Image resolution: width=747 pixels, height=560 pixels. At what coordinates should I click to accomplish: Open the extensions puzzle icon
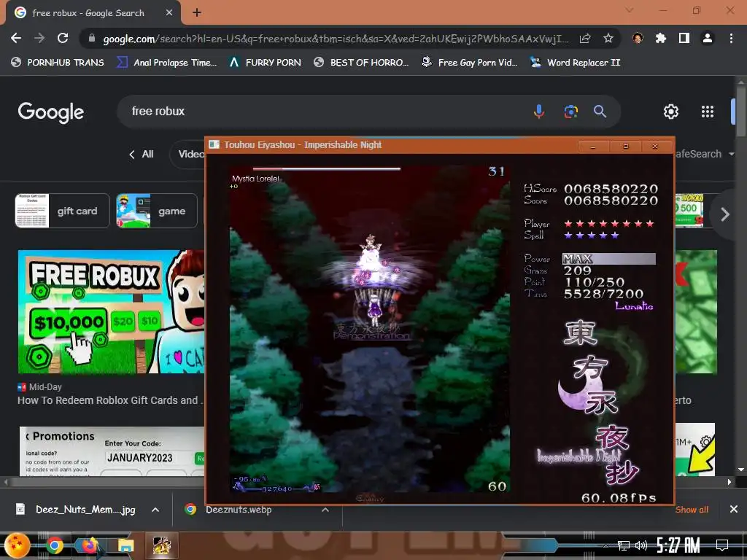coord(661,38)
